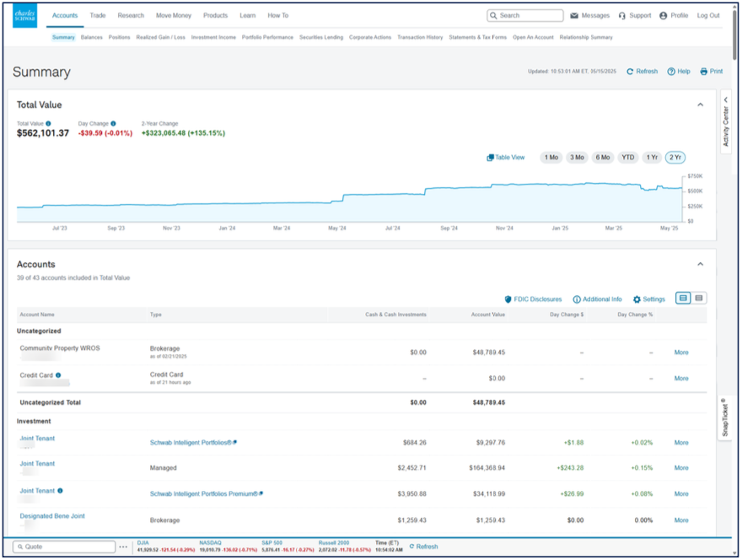Click info icon beside Credit Card account

point(58,375)
